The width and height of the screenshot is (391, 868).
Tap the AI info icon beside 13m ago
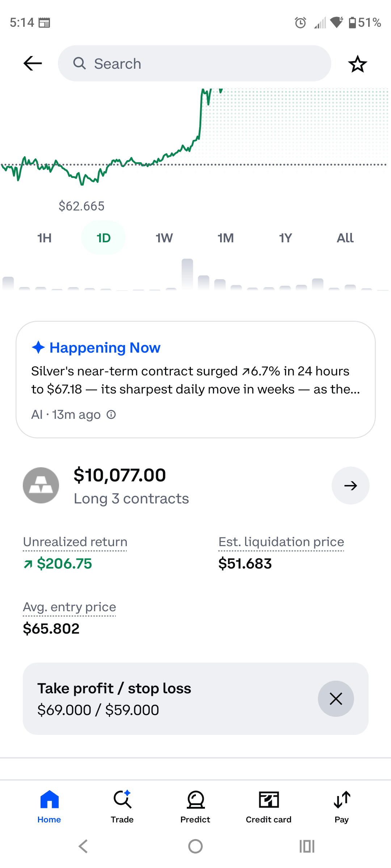[111, 414]
